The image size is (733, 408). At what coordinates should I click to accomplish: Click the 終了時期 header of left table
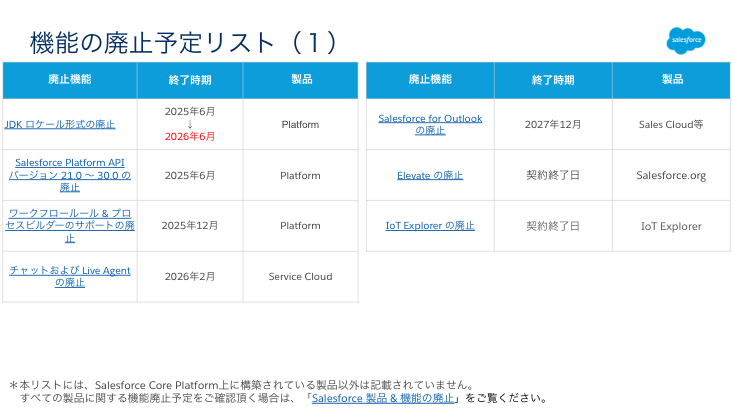tap(190, 80)
